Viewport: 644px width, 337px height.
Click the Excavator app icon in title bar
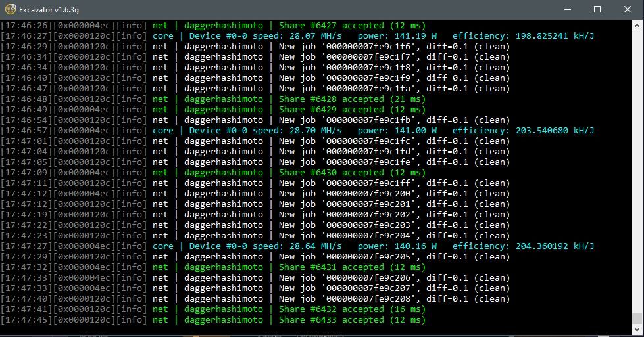tap(11, 9)
